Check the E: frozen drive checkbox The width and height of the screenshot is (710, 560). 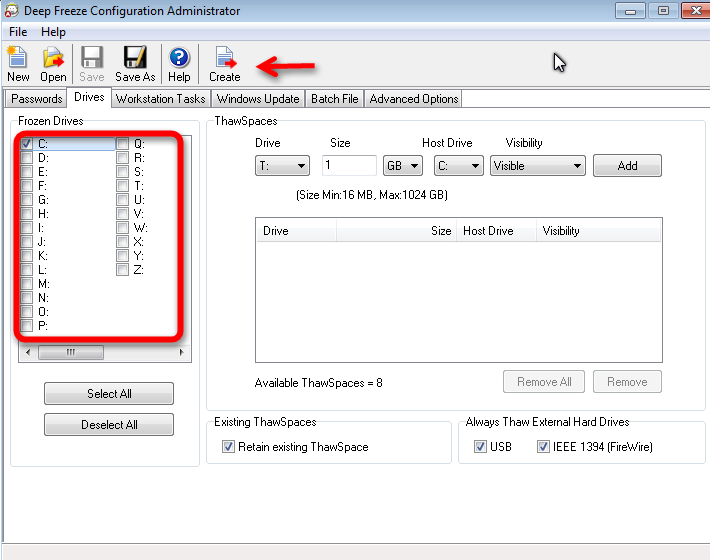pyautogui.click(x=27, y=172)
